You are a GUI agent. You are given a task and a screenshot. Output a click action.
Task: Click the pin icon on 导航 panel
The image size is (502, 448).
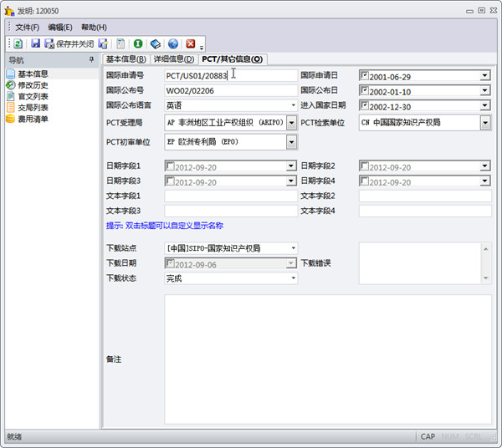(91, 59)
